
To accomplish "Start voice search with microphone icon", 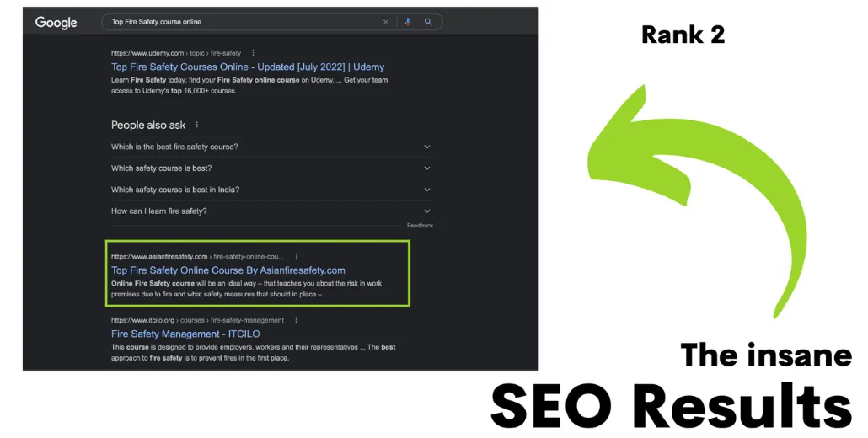I will click(x=408, y=22).
